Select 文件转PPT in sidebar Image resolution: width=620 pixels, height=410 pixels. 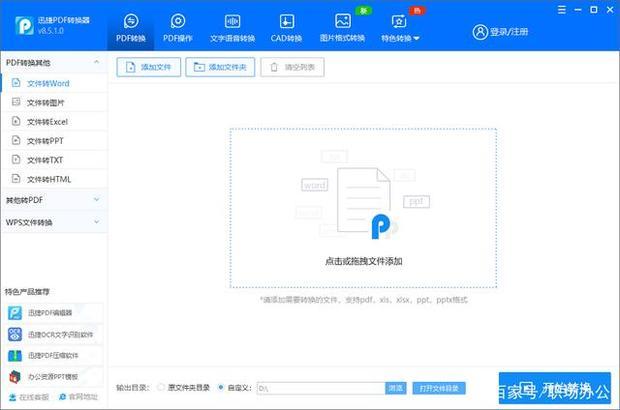point(45,141)
